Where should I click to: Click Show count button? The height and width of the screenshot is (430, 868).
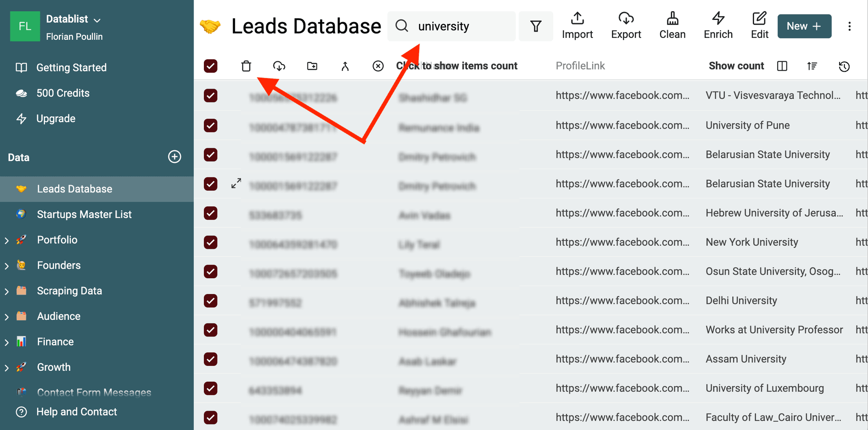click(x=736, y=66)
